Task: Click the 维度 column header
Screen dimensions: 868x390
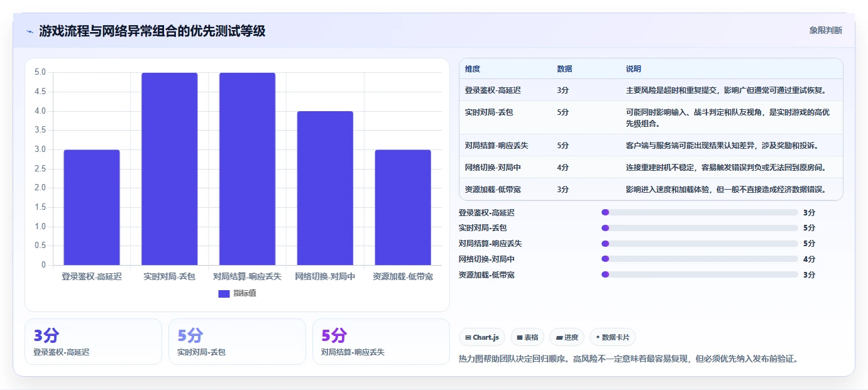Action: 473,69
